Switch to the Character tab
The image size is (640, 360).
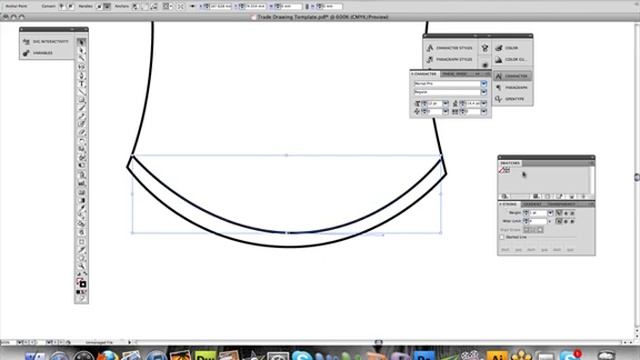424,74
